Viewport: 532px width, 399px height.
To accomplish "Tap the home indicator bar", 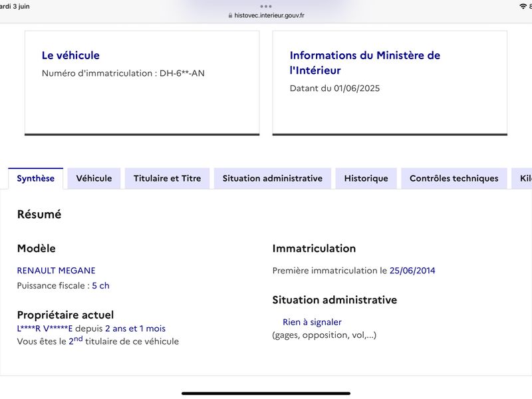I will coord(266,394).
